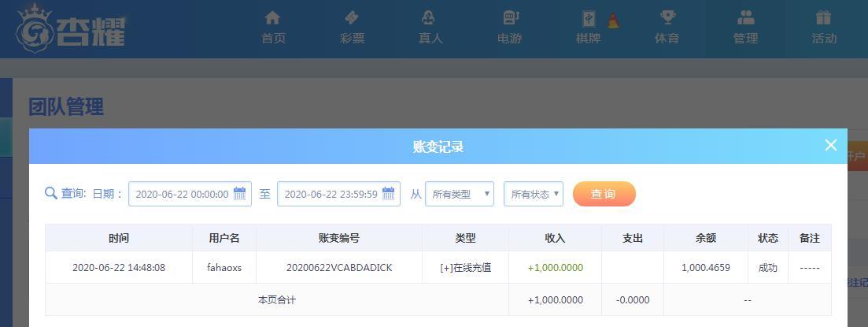Click the 余额 column header
The width and height of the screenshot is (868, 327).
point(706,238)
